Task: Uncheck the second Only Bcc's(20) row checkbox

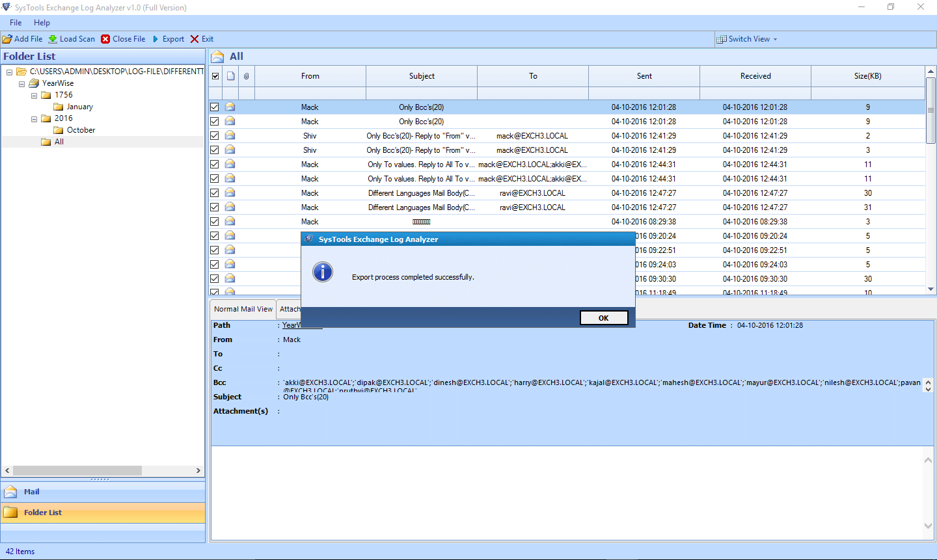Action: (214, 122)
